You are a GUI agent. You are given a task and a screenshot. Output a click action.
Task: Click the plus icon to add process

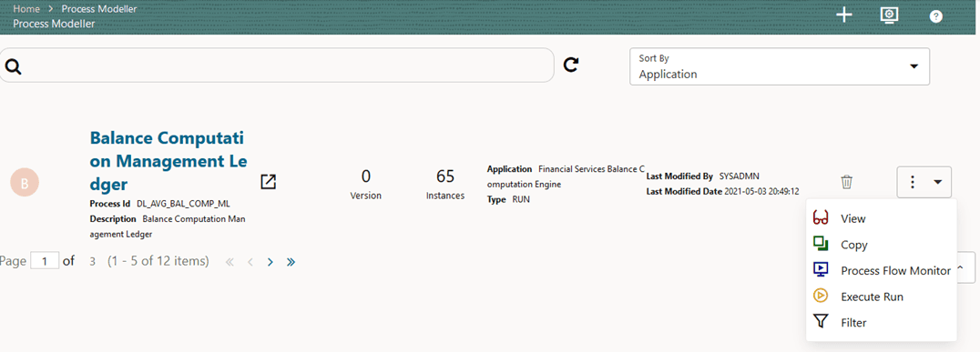pyautogui.click(x=844, y=15)
